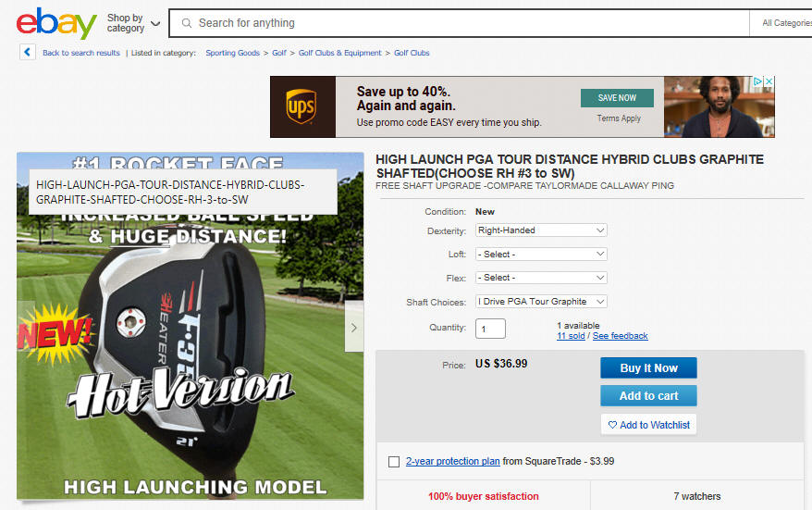Click the search magnifier icon
Viewport: 812px width, 510px height.
pos(187,23)
